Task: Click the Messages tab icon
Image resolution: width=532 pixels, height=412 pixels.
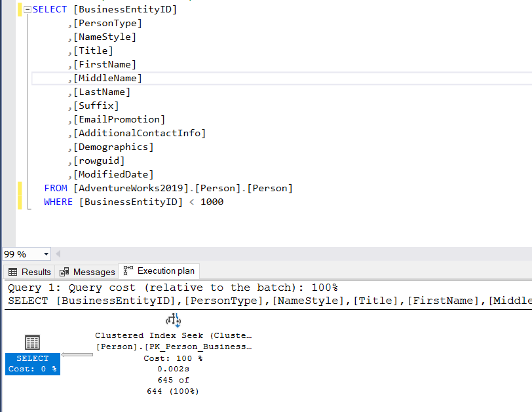Action: coord(64,272)
